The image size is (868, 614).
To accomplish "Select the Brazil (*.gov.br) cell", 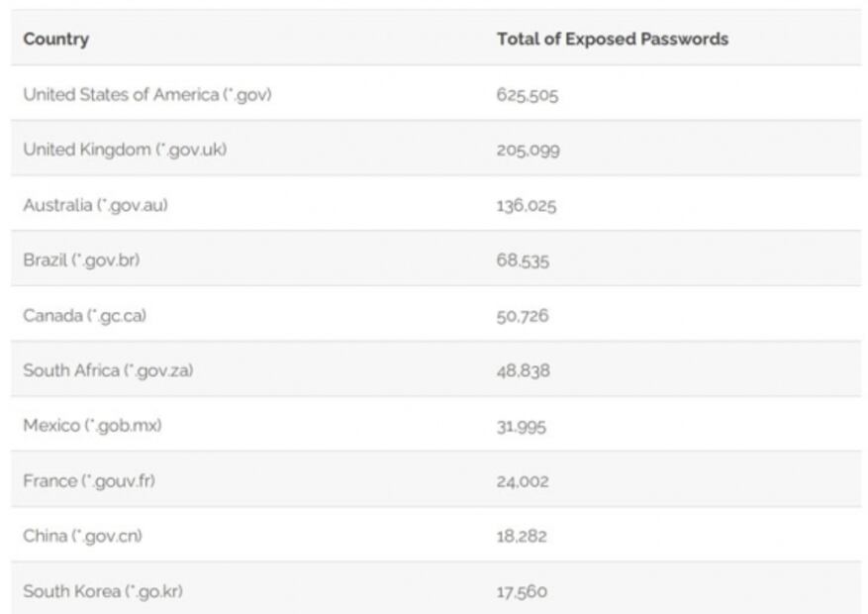I will click(88, 260).
